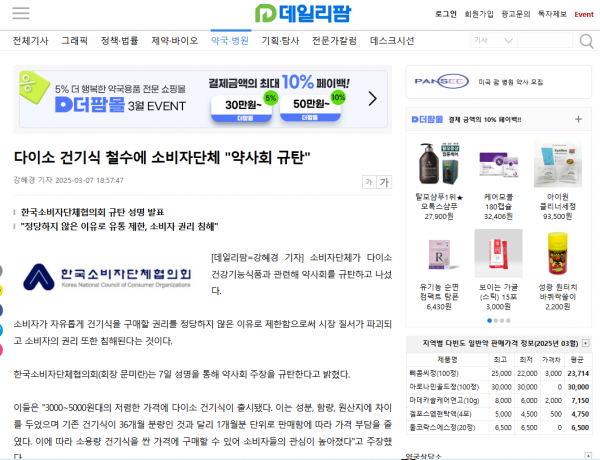Click 둘코락스에스정(20정) row name
Viewport: 600px width, 460px height.
point(442,427)
